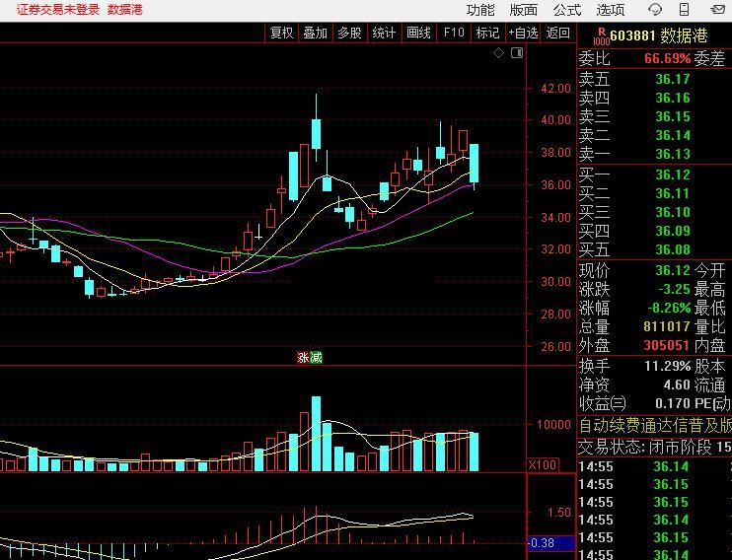The image size is (732, 560).
Task: Select 卖二 price 36.14
Action: pos(672,135)
